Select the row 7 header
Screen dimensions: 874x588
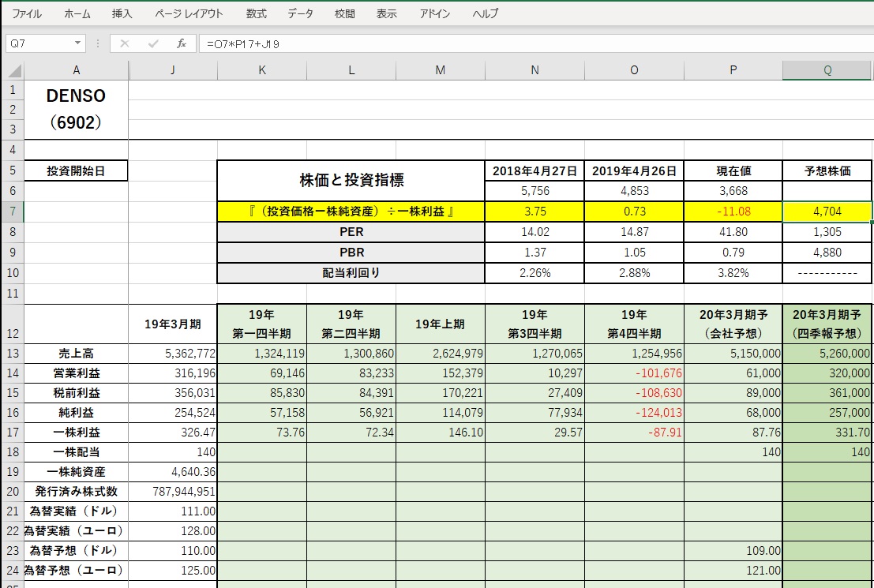coord(13,212)
